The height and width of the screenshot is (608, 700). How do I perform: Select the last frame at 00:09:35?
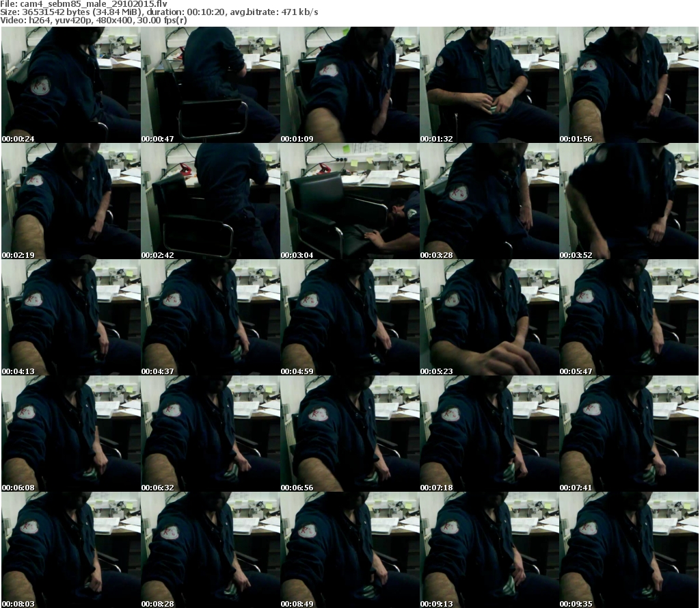[629, 549]
